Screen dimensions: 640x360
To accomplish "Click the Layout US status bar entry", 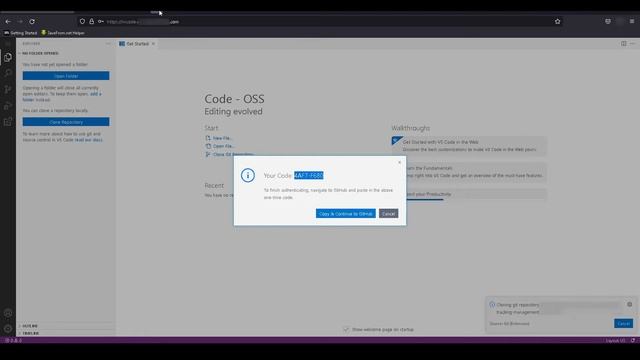I will point(616,340).
